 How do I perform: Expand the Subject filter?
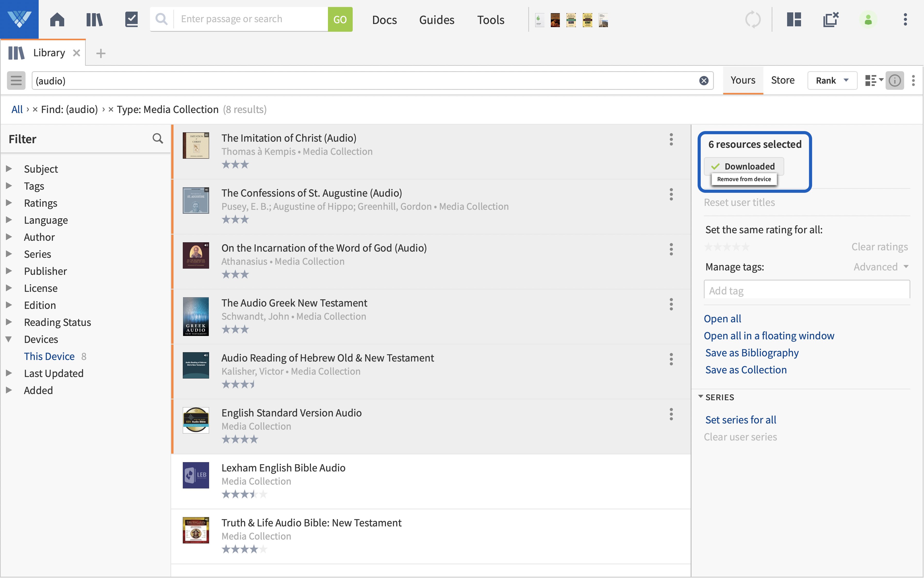(x=9, y=168)
